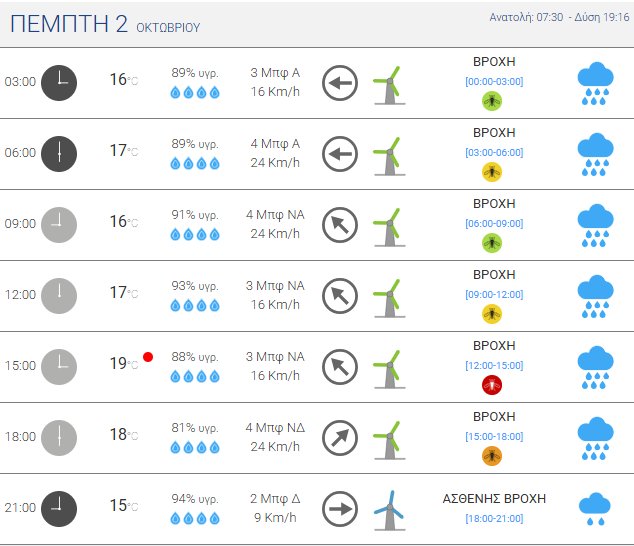The height and width of the screenshot is (546, 634).
Task: Click the orange mosquito icon at 18:00
Action: click(492, 456)
